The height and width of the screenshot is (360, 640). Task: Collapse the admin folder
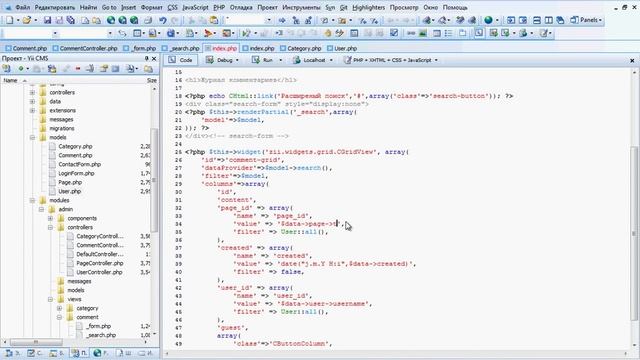tap(41, 209)
